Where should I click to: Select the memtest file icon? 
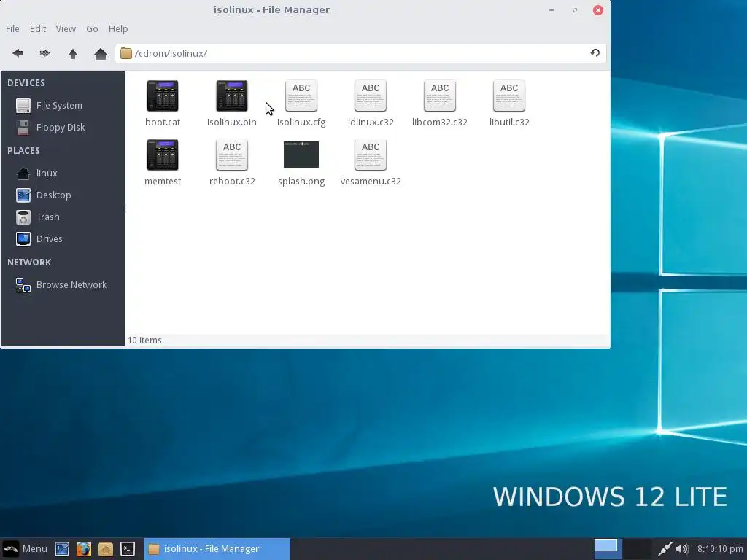coord(163,155)
